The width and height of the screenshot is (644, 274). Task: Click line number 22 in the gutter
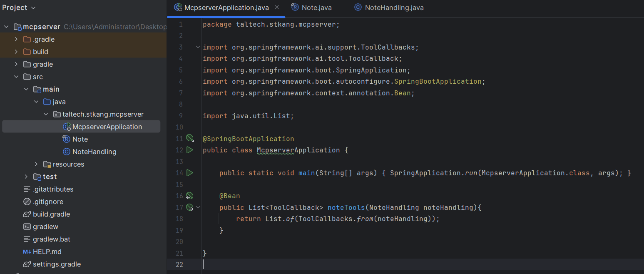[x=179, y=264]
